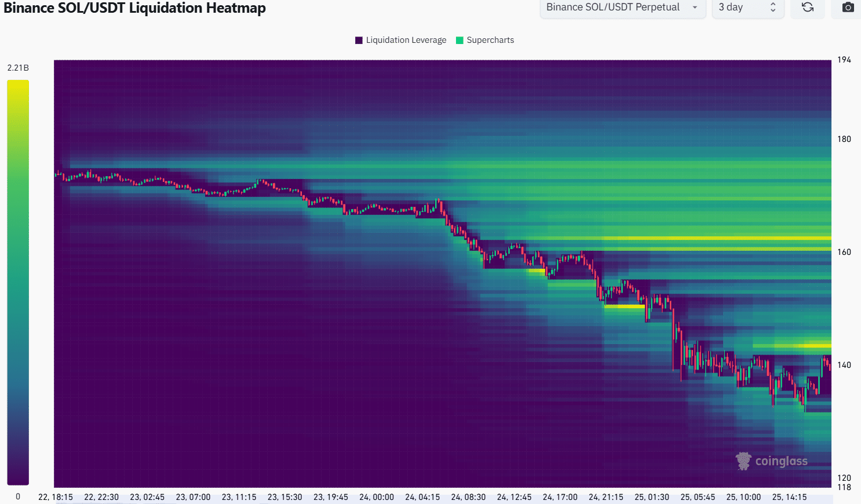The height and width of the screenshot is (504, 861).
Task: Click the 23, 19:45 time axis label
Action: tap(331, 497)
